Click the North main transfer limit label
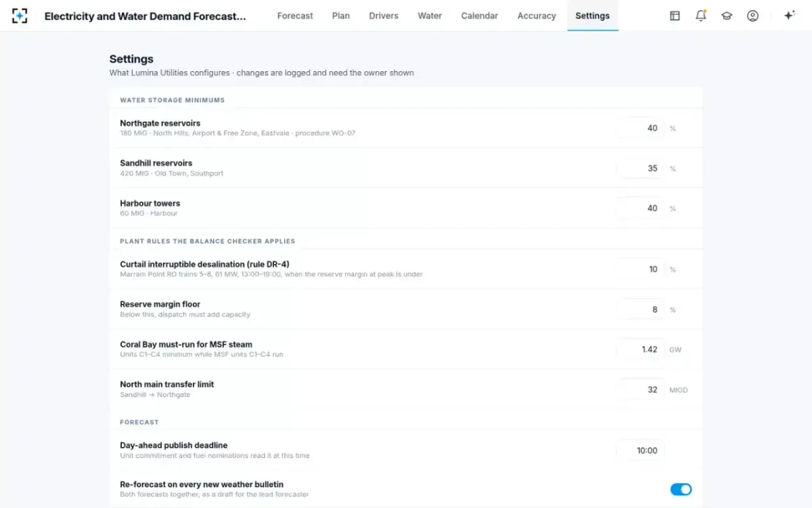Image resolution: width=812 pixels, height=508 pixels. pos(167,384)
